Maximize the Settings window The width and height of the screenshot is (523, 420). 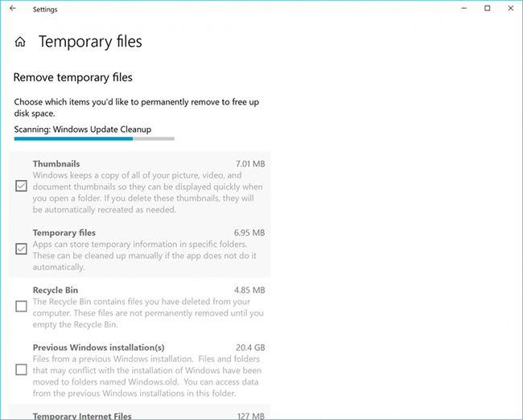tap(487, 9)
